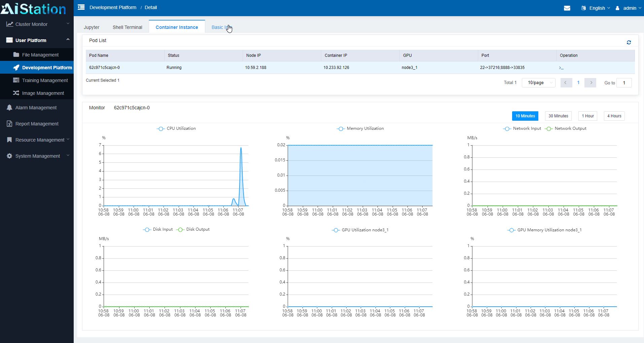This screenshot has width=644, height=343.
Task: Select the 4 Hours time range
Action: [x=614, y=116]
